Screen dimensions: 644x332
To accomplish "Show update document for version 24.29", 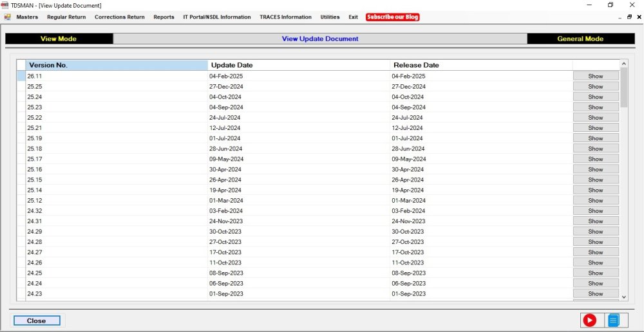I will pos(596,232).
